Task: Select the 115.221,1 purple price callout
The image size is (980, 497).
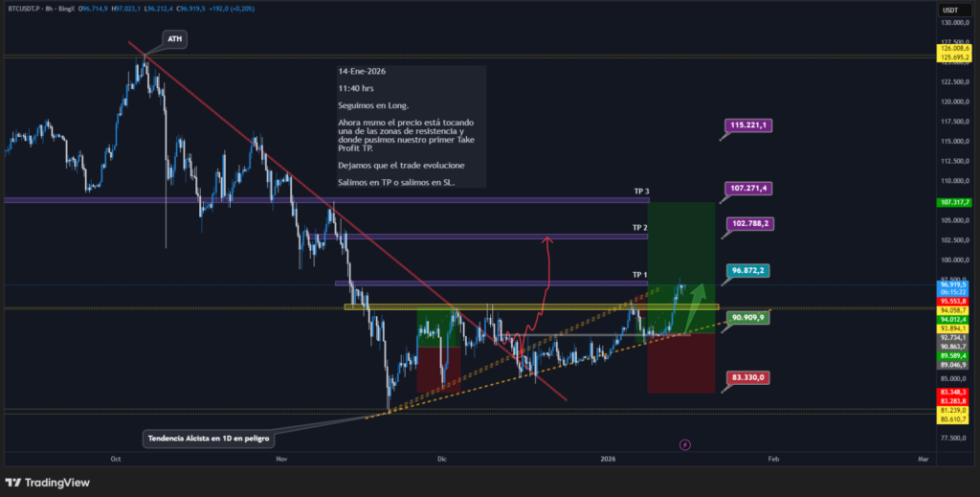Action: [x=748, y=125]
